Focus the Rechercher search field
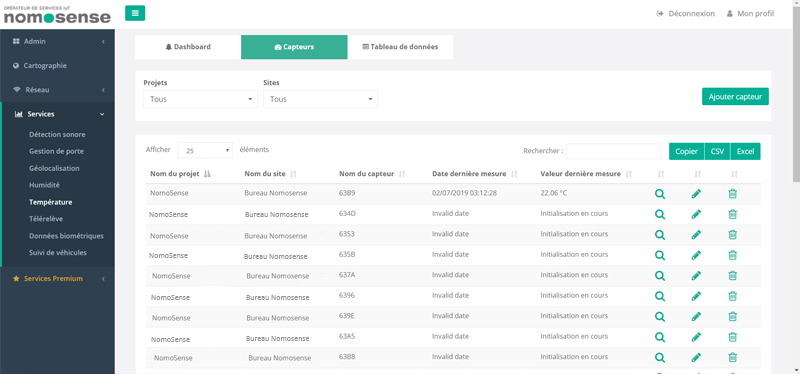The image size is (800, 374). [x=613, y=151]
